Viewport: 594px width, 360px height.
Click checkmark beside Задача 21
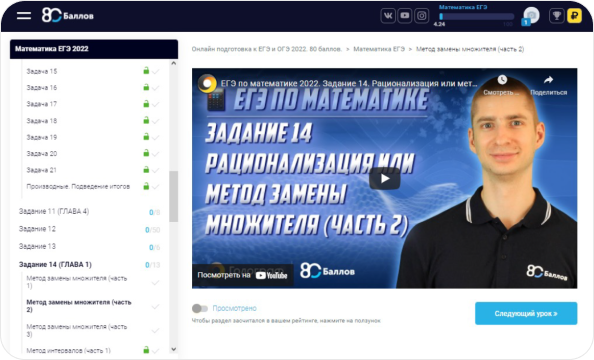[x=155, y=170]
